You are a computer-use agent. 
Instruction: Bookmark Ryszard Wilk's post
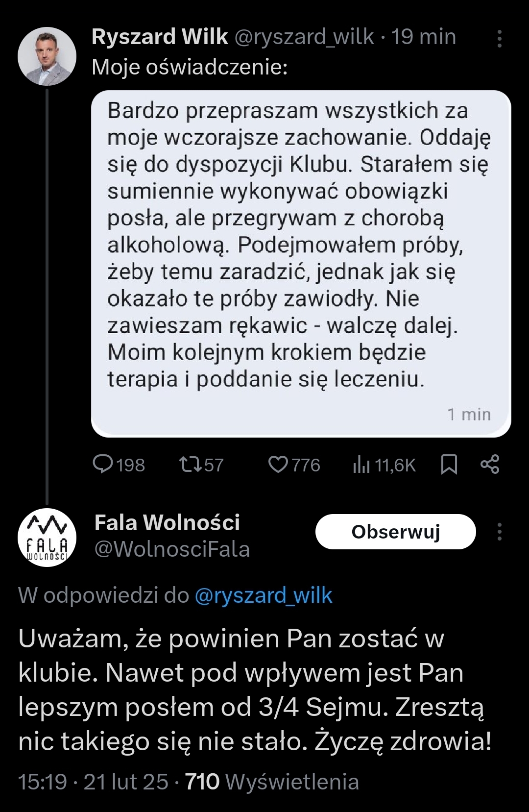click(x=449, y=464)
